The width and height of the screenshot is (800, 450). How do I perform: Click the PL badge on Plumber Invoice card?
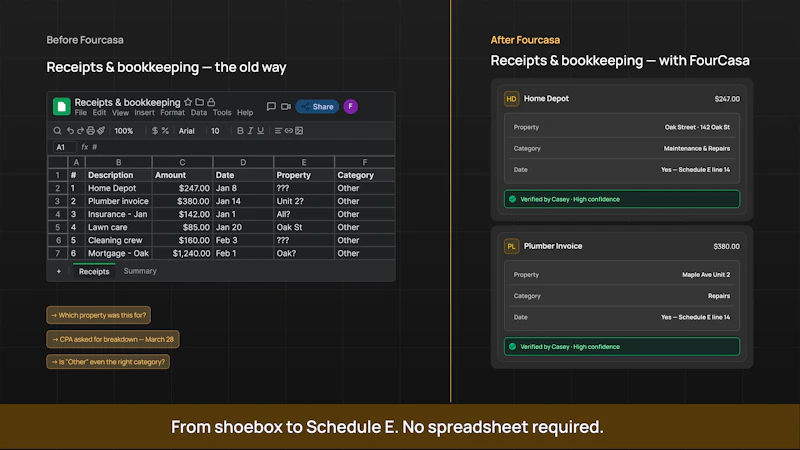click(511, 246)
